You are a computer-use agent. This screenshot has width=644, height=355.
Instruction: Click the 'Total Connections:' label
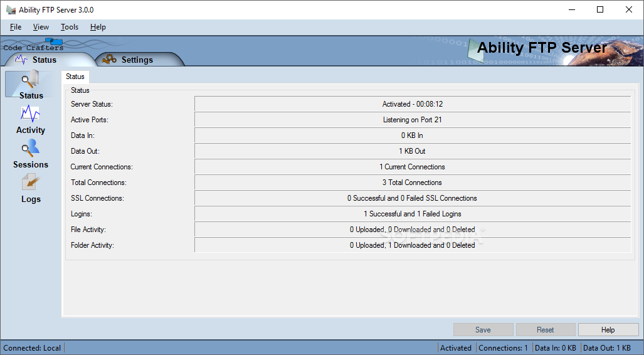98,183
